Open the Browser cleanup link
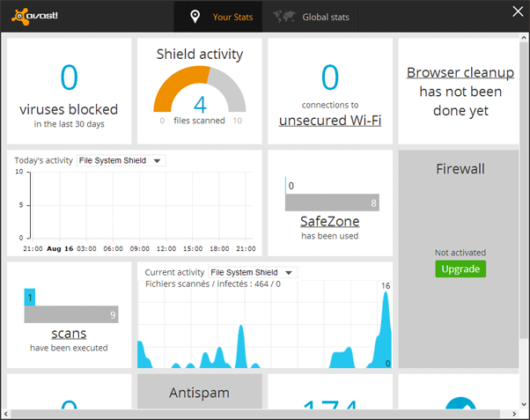The height and width of the screenshot is (420, 530). pyautogui.click(x=460, y=72)
